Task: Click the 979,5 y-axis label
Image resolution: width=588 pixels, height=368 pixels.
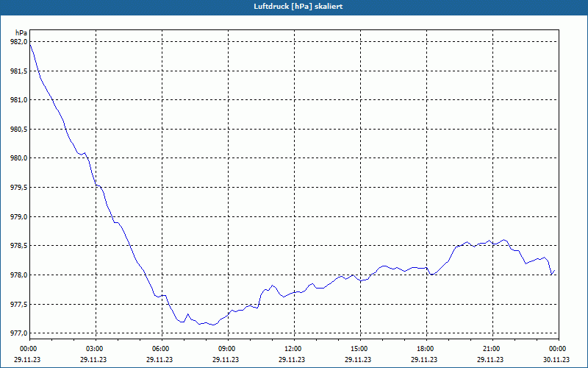Action: point(18,188)
